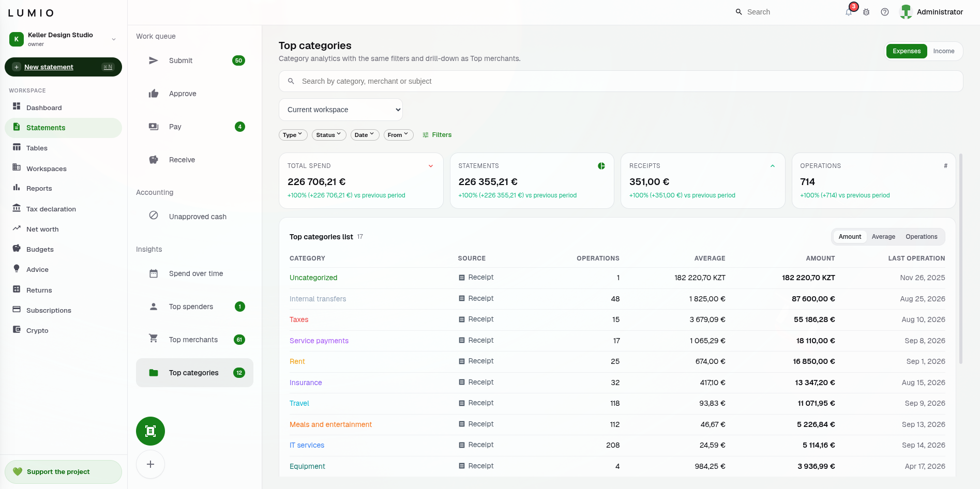Open Budgets in the sidebar
Viewport: 980px width, 489px height.
pos(64,249)
